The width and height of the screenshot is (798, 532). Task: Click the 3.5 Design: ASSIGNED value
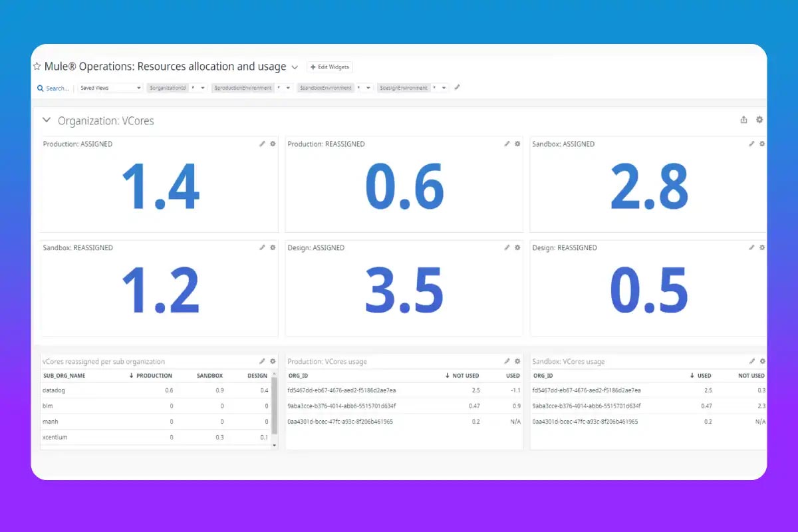pos(404,290)
